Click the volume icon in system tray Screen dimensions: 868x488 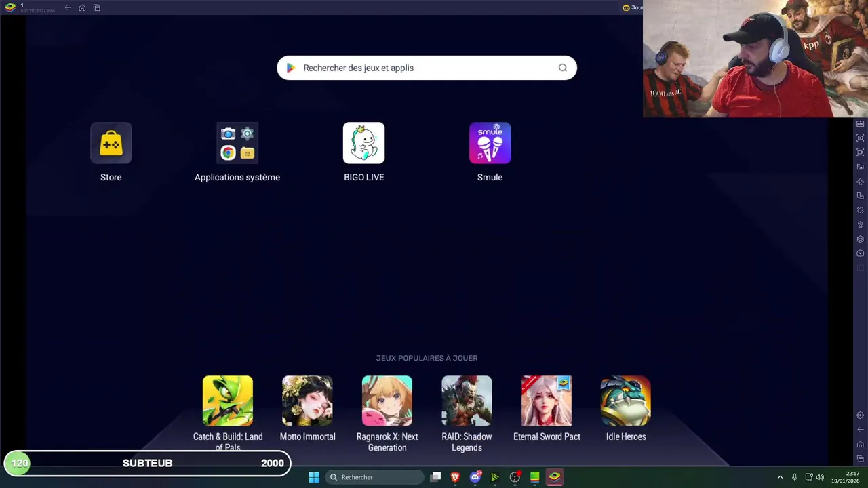[820, 477]
